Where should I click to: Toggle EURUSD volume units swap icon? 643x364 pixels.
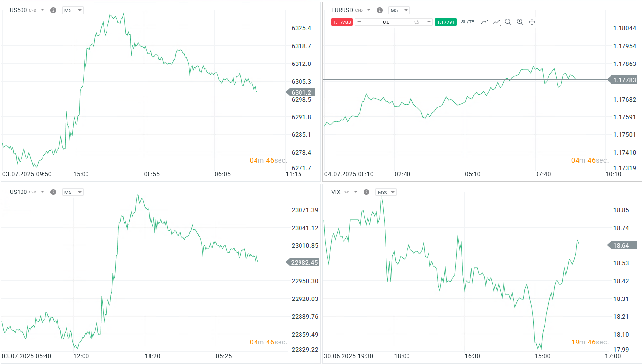click(417, 22)
